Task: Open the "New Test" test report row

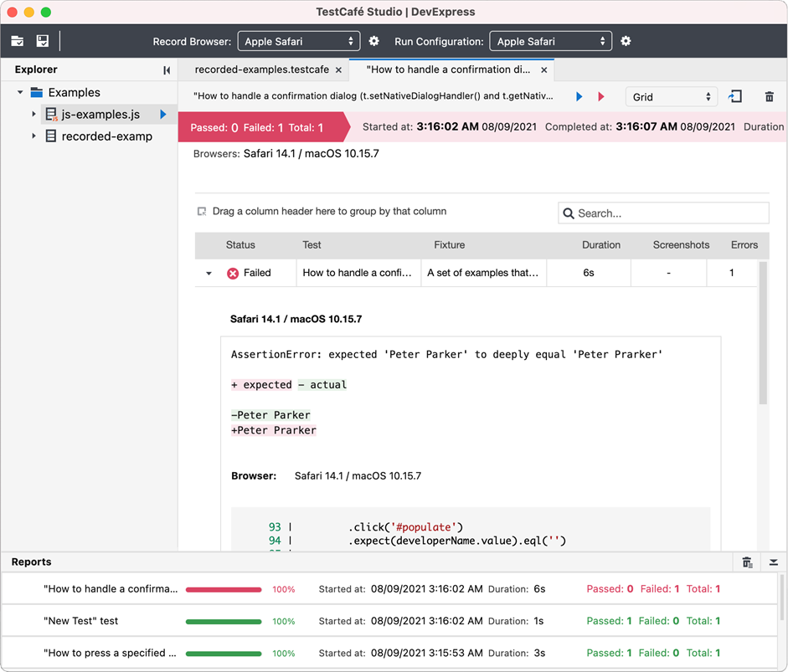Action: [x=389, y=621]
